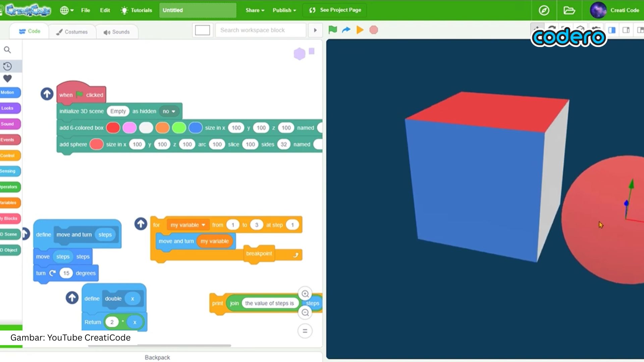Open the Edit menu

pyautogui.click(x=105, y=10)
